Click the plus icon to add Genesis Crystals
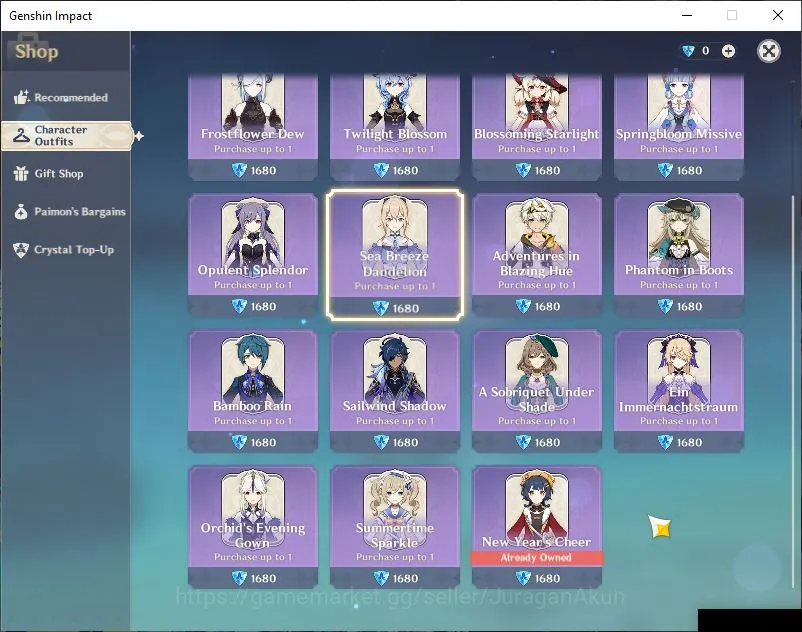The image size is (802, 632). pos(728,51)
